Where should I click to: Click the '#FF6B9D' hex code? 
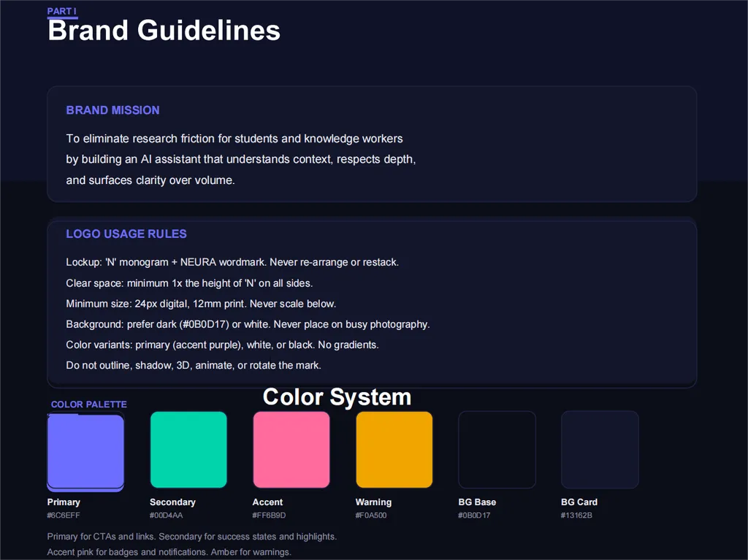(269, 515)
